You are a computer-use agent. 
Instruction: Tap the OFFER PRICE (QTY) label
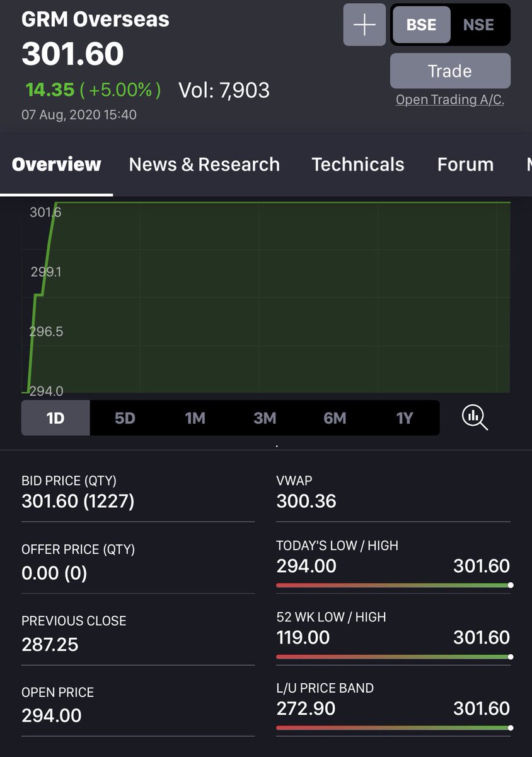pos(78,549)
